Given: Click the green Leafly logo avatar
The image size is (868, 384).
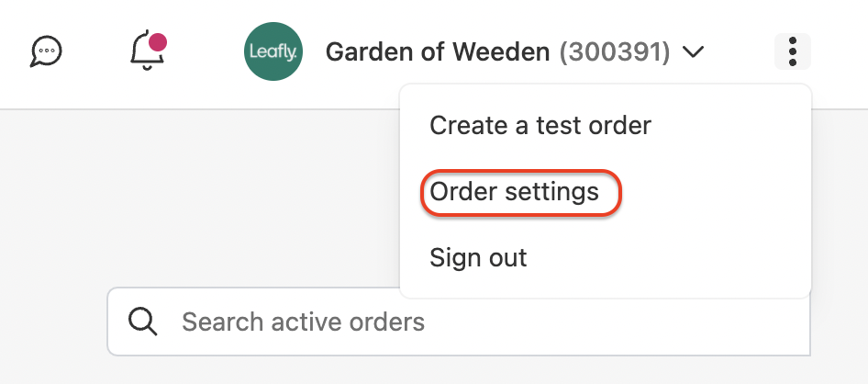Looking at the screenshot, I should point(273,51).
